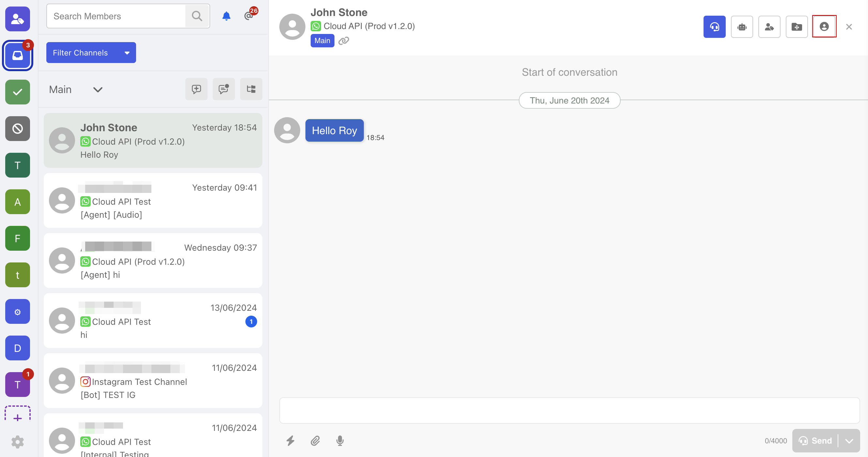Screen dimensions: 868x457
Task: Click the Search Members input field
Action: [116, 16]
